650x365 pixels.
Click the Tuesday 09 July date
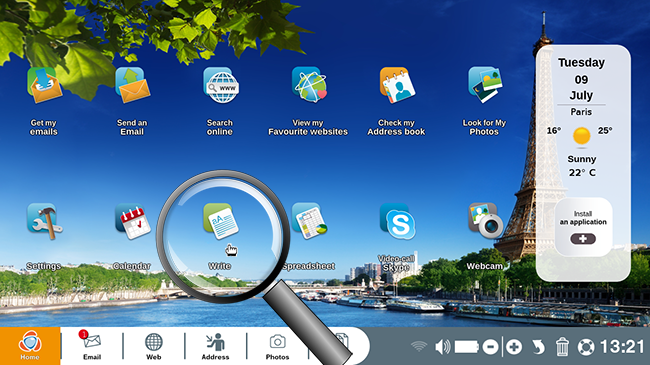pos(581,79)
